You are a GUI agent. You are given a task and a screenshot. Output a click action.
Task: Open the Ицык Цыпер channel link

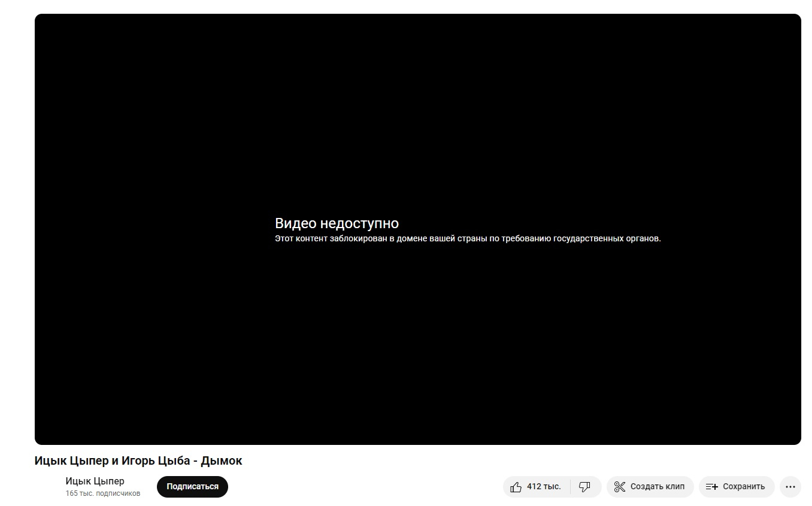point(95,481)
